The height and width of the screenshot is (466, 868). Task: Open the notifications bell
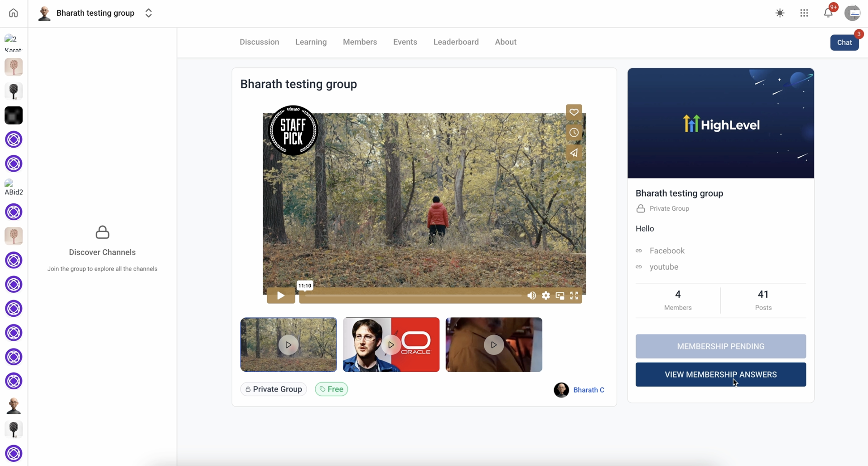click(x=828, y=13)
